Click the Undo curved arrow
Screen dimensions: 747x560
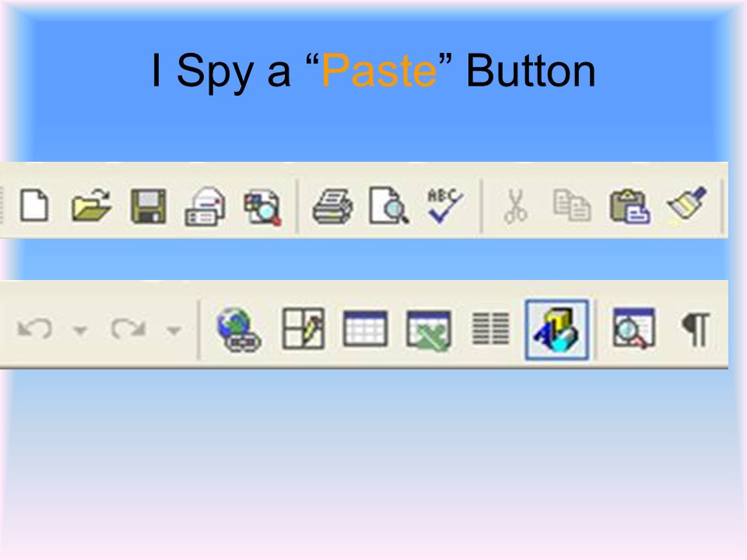click(34, 328)
